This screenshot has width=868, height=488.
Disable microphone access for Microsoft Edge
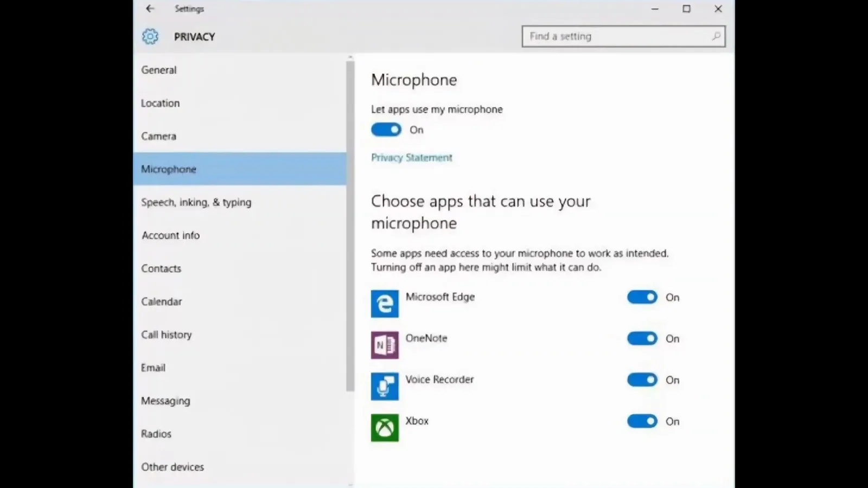pos(642,297)
